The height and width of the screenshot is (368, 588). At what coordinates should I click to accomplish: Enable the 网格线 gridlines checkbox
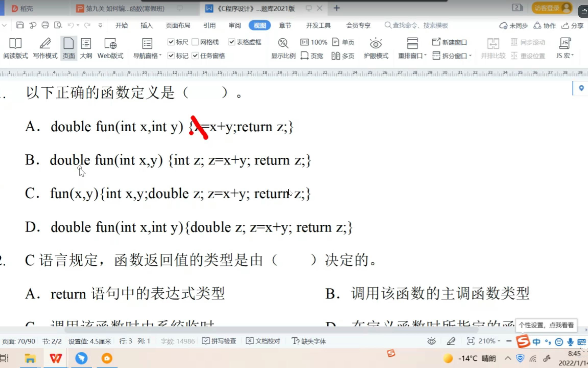pyautogui.click(x=196, y=42)
